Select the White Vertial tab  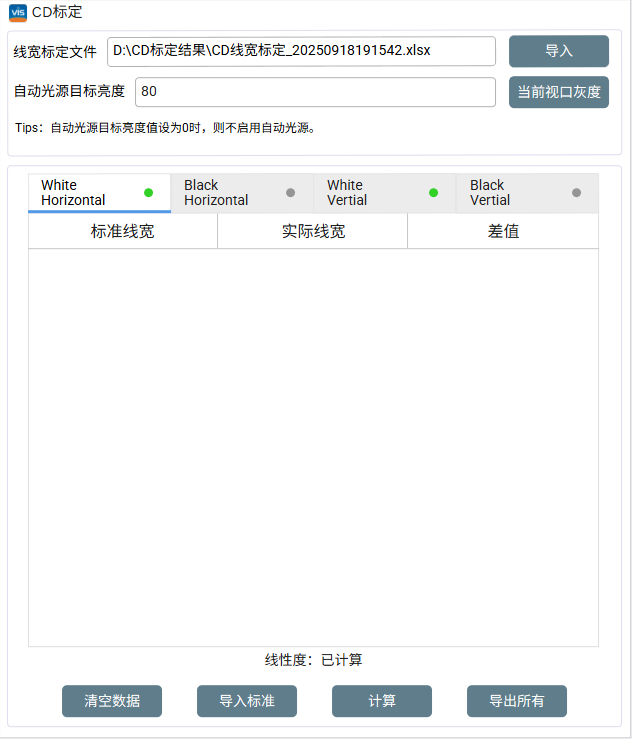click(360, 192)
